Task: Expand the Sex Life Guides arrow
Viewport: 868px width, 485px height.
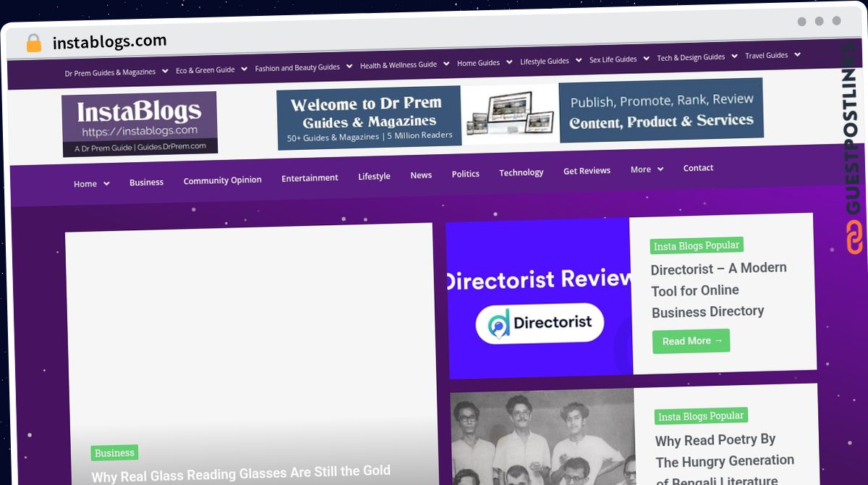Action: (645, 58)
